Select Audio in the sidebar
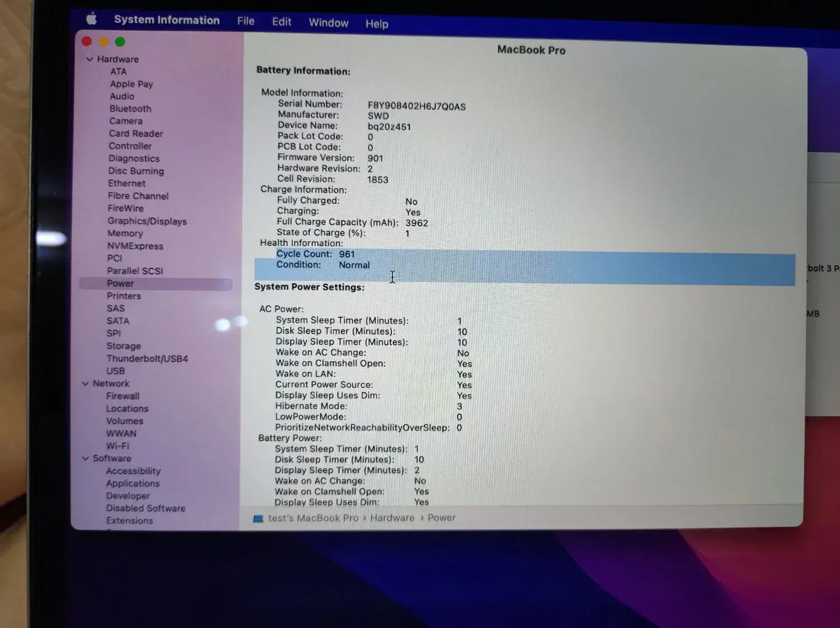 pyautogui.click(x=122, y=96)
